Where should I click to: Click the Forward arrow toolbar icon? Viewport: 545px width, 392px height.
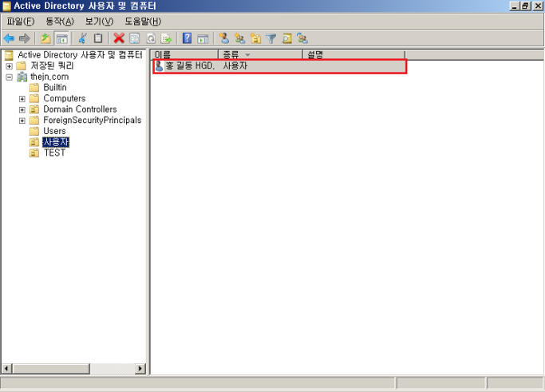coord(24,38)
